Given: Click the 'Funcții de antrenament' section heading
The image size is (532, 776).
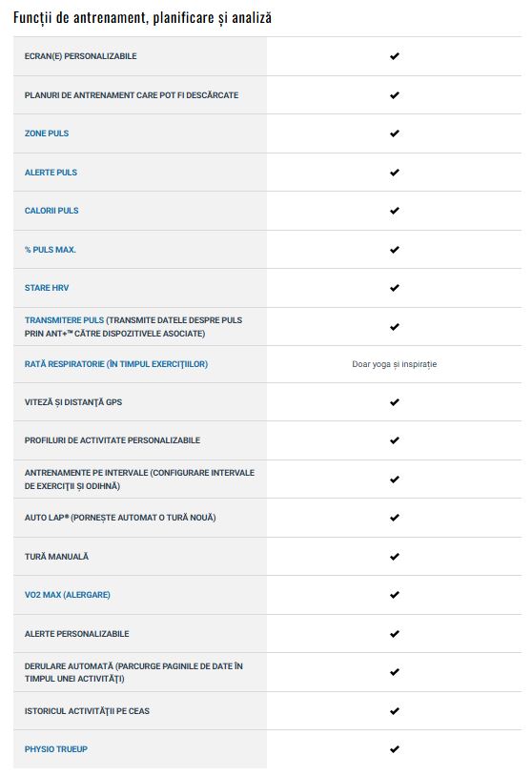Looking at the screenshot, I should click(x=142, y=18).
